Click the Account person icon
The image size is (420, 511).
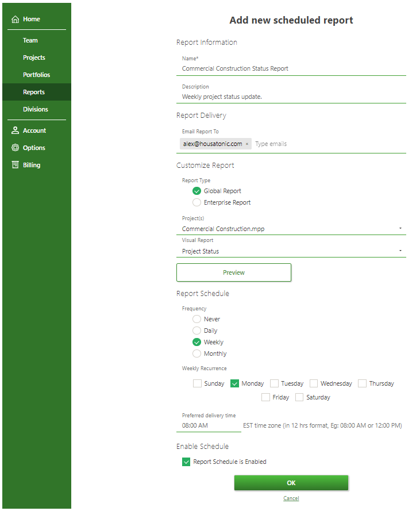coord(16,130)
